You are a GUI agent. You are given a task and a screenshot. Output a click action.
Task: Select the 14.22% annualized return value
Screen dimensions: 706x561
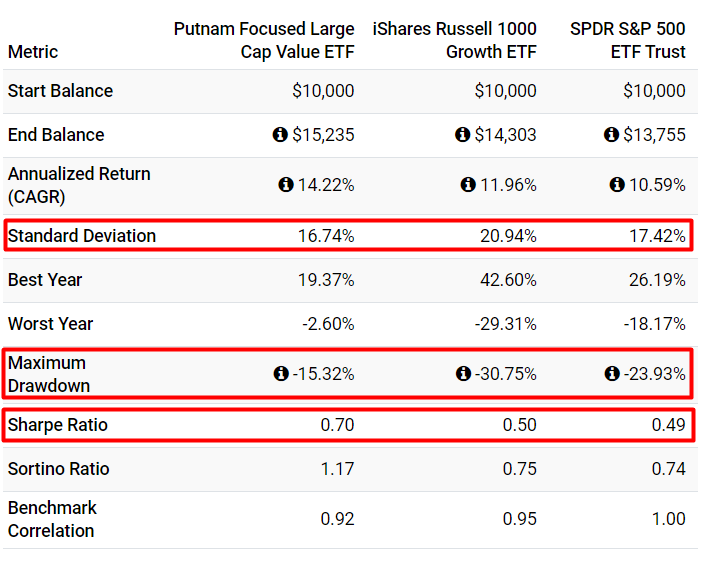(x=326, y=185)
